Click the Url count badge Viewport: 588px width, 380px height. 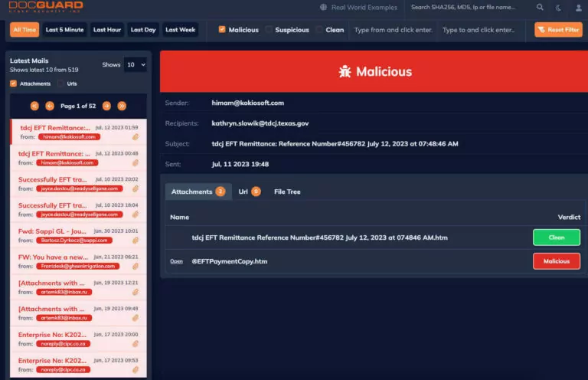click(256, 192)
